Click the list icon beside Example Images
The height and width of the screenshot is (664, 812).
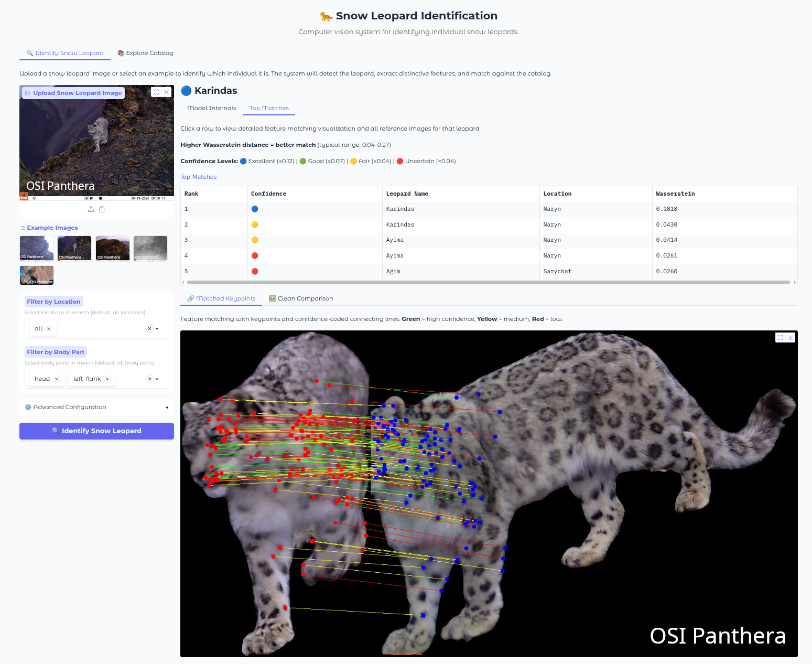(x=22, y=228)
